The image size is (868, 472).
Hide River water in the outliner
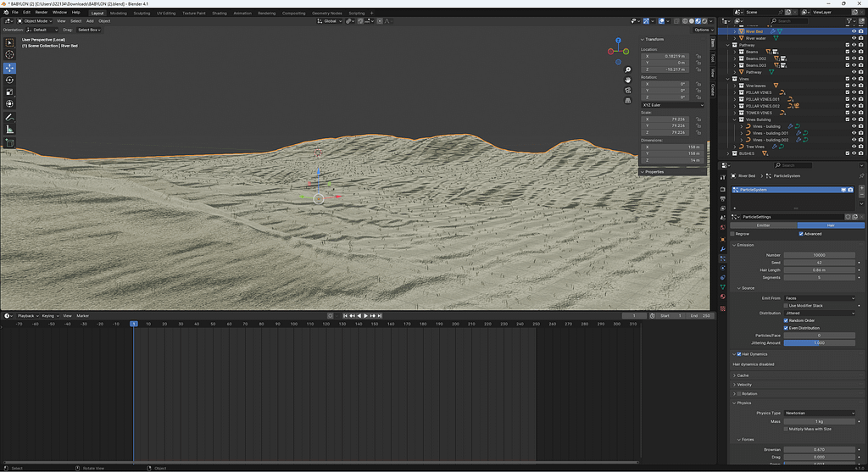point(853,38)
